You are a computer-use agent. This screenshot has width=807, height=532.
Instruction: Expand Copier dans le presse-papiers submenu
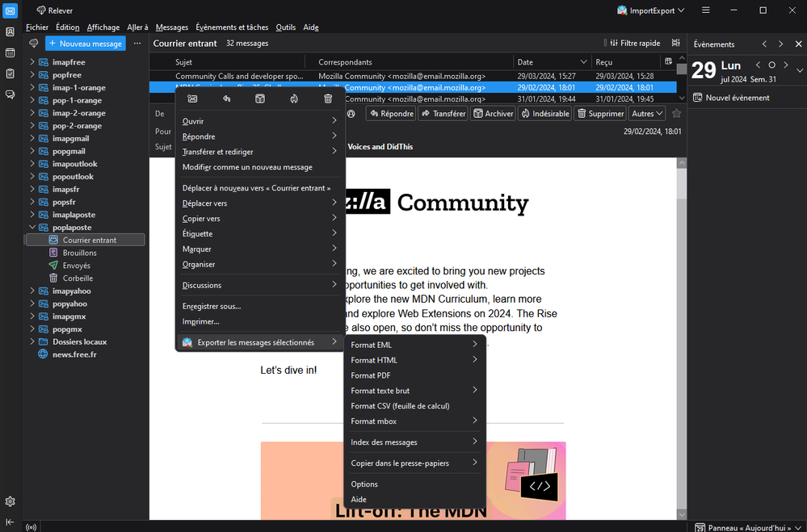(414, 463)
